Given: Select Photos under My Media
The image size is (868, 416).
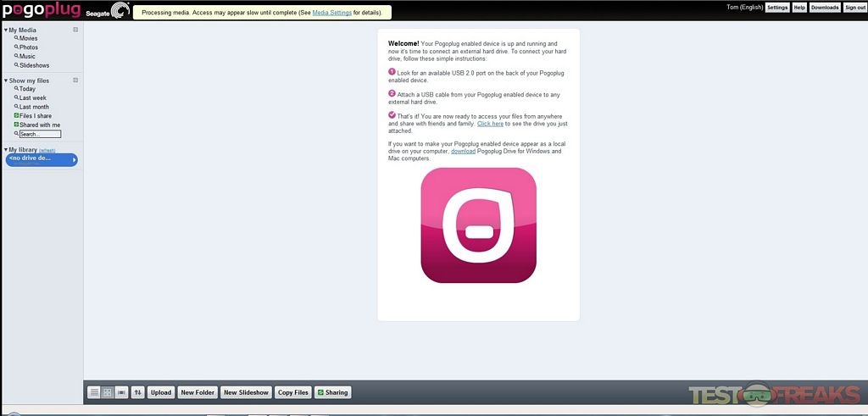Looking at the screenshot, I should (29, 47).
